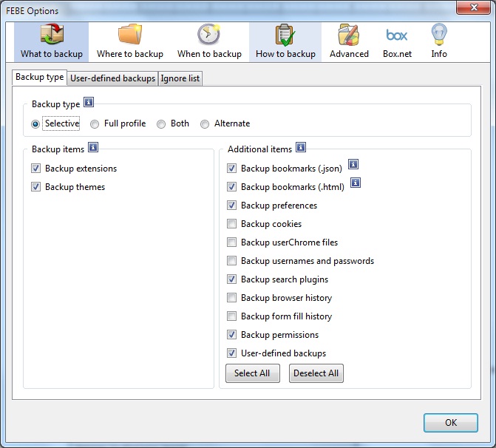Toggle Backup bookmarks (.html) checkbox
Image resolution: width=496 pixels, height=448 pixels.
231,186
